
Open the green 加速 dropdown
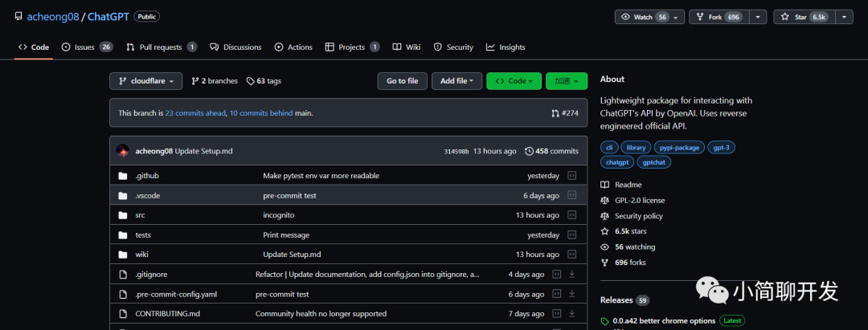567,81
